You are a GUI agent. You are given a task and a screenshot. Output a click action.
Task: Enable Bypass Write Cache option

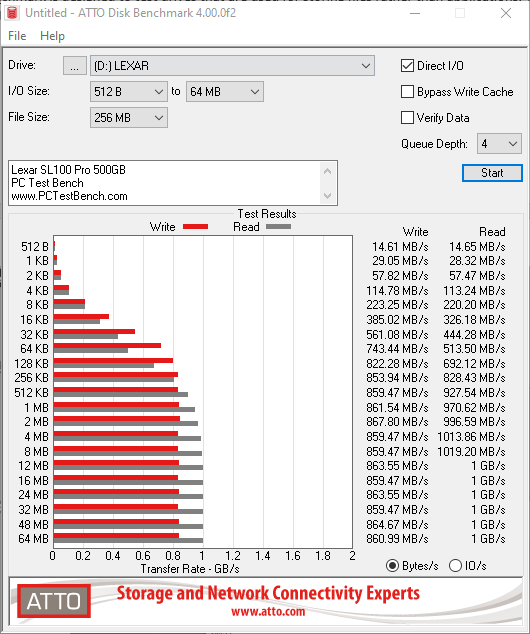tap(407, 92)
